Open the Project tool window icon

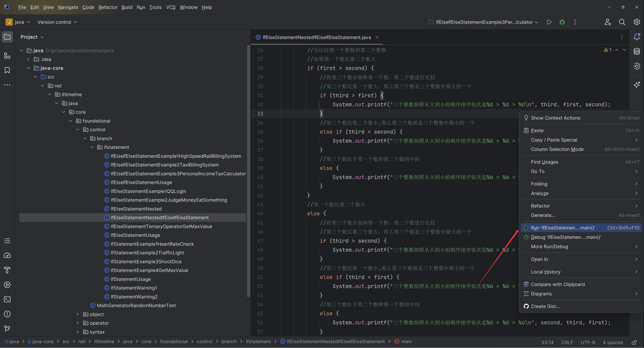pyautogui.click(x=7, y=37)
